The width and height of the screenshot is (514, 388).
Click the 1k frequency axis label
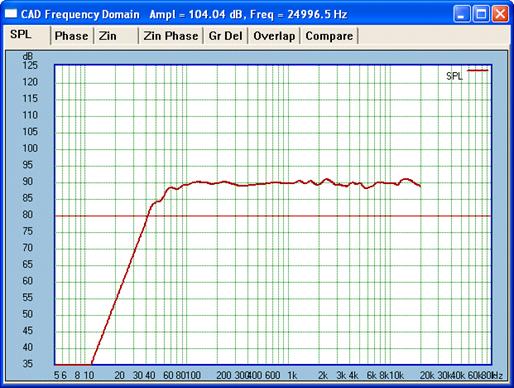pyautogui.click(x=292, y=375)
